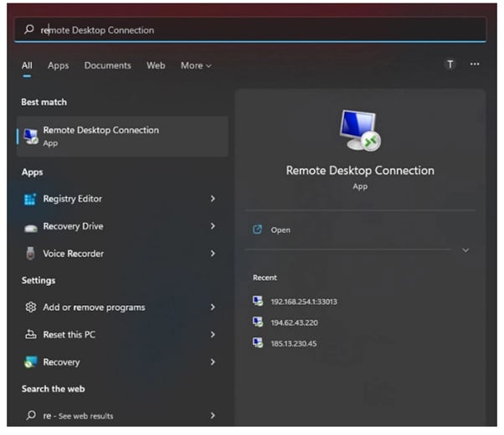
Task: Click the Add or remove programs gear icon
Action: 31,308
